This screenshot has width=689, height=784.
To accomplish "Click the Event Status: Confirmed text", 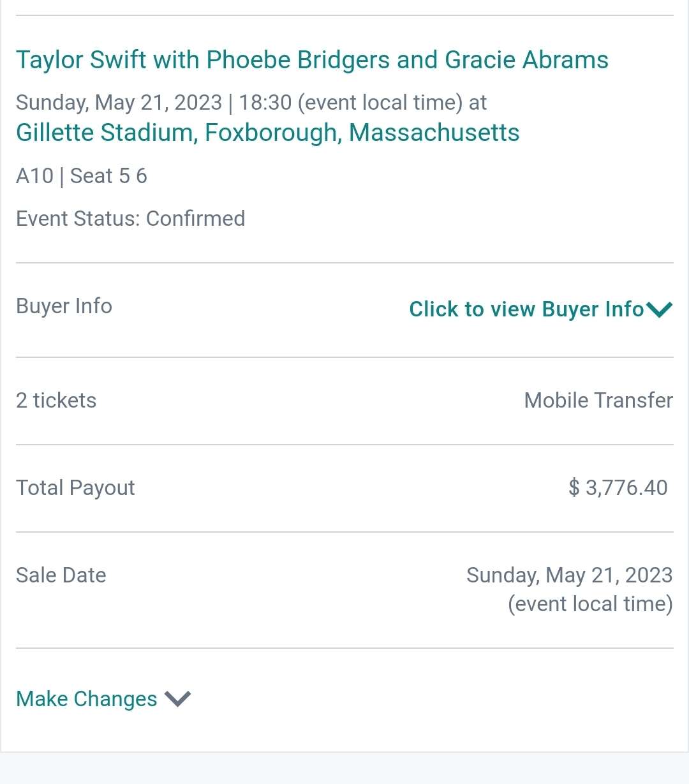I will 131,218.
